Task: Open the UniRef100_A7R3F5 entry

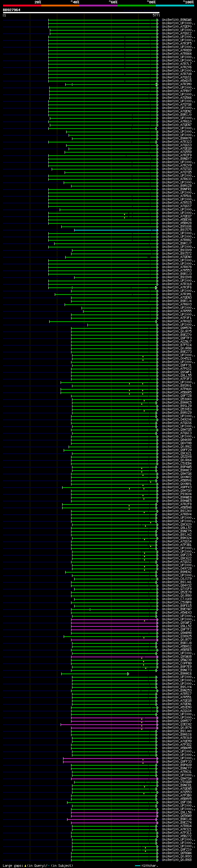Action: (177, 43)
